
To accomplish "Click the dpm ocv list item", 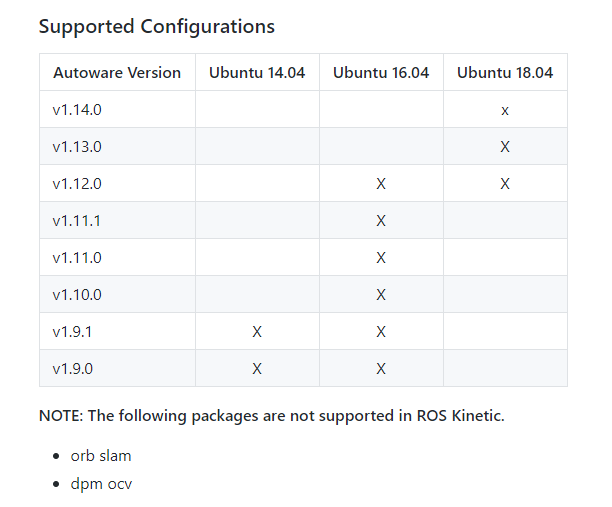I will (101, 484).
